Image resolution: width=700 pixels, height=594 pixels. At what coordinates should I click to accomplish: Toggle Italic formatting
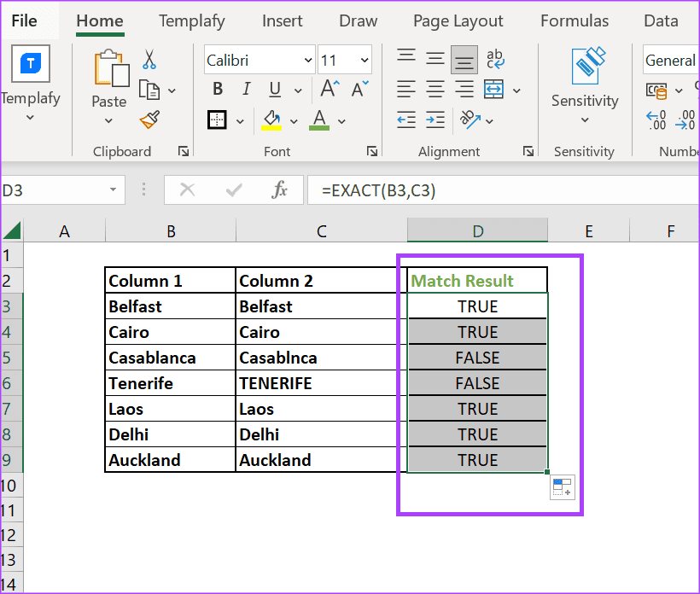246,89
